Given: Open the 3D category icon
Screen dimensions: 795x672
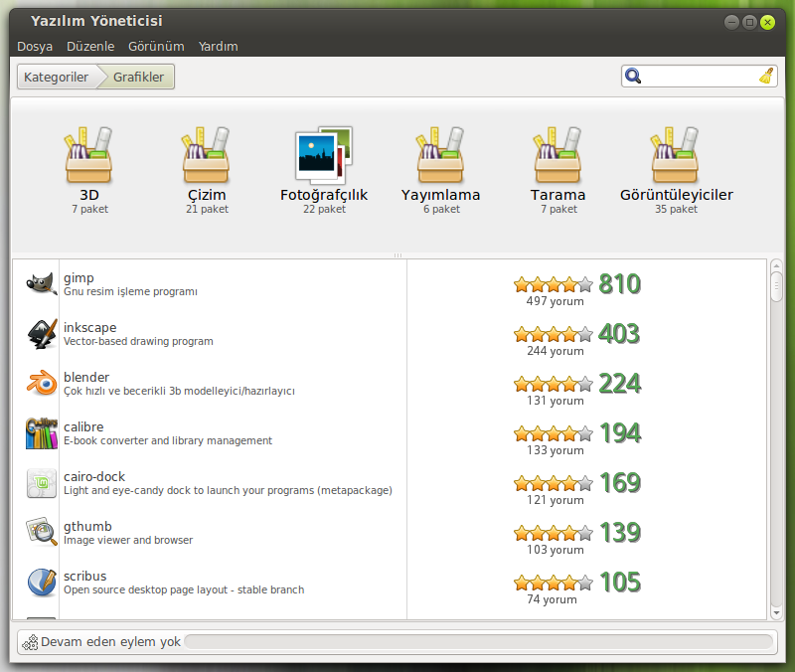Looking at the screenshot, I should click(88, 155).
